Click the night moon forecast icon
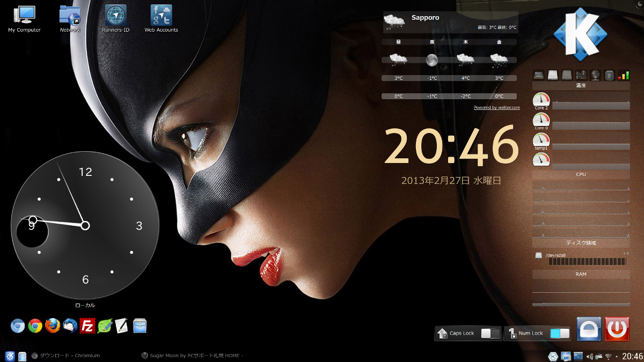Viewport: 644px width, 362px height. [432, 60]
